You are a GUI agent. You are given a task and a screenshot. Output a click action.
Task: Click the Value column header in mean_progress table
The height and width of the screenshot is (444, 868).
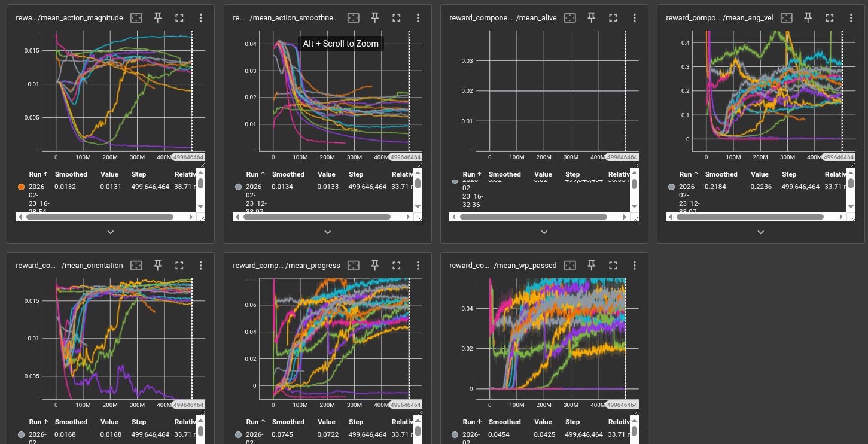(327, 422)
